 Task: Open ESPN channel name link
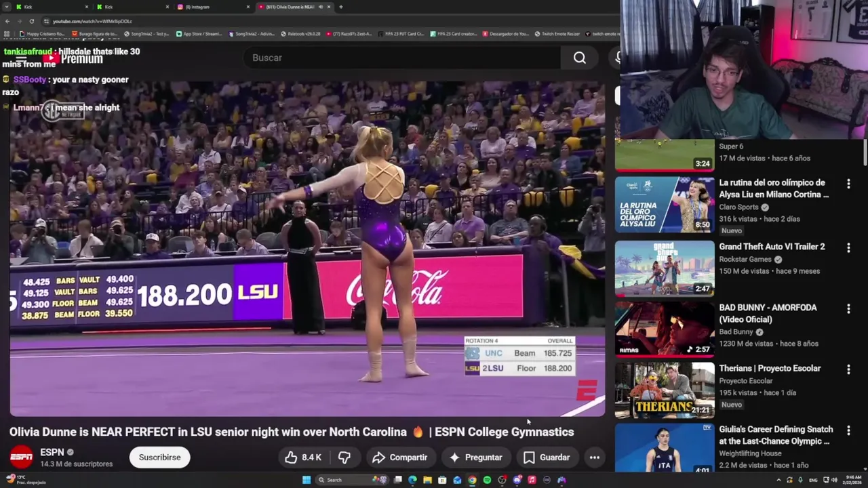tap(52, 452)
